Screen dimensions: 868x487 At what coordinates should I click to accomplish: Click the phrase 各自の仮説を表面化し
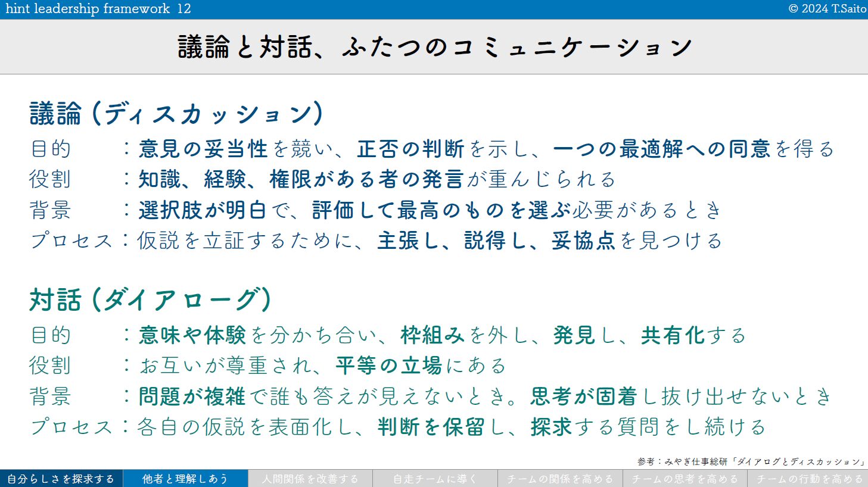[245, 427]
